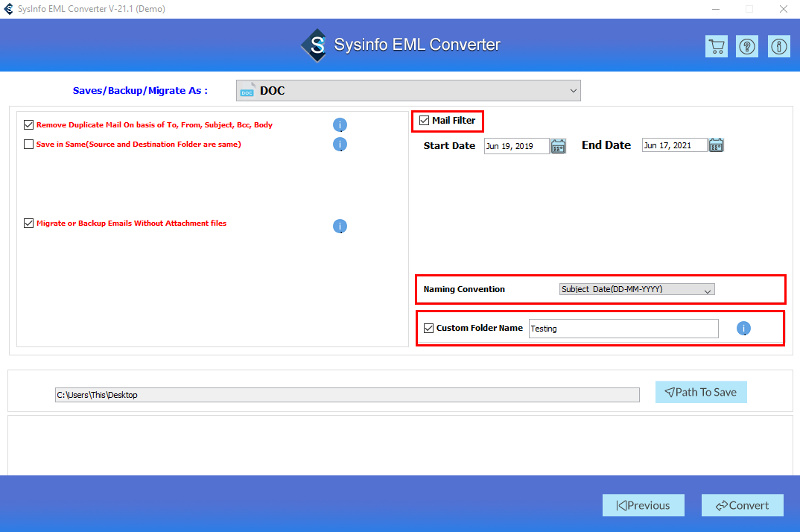Image resolution: width=800 pixels, height=532 pixels.
Task: Uncheck Remove Duplicate Mail option
Action: [28, 124]
